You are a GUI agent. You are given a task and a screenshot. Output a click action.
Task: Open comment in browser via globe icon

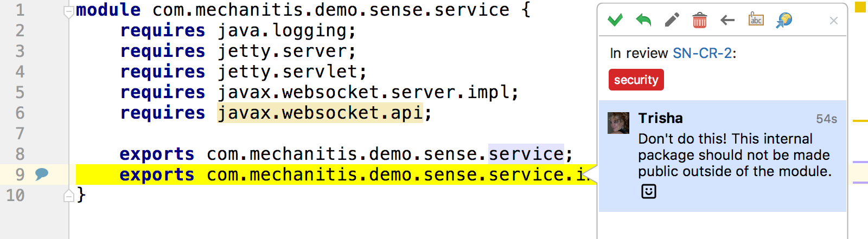coord(784,21)
